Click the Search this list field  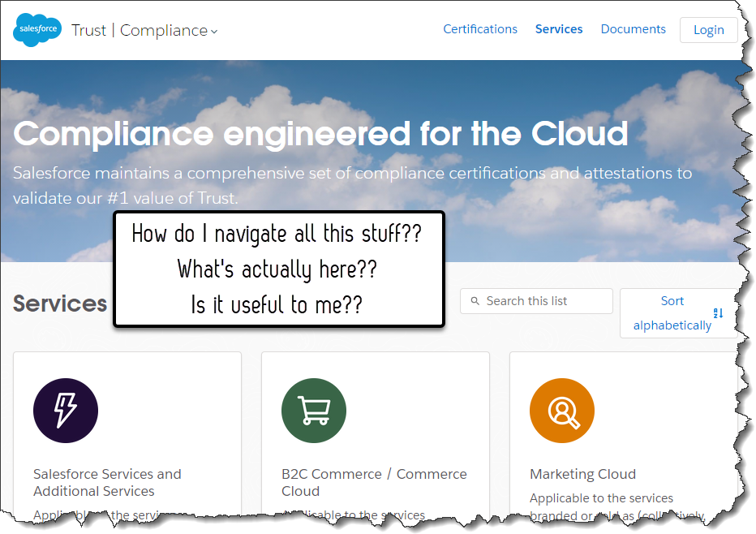point(536,301)
